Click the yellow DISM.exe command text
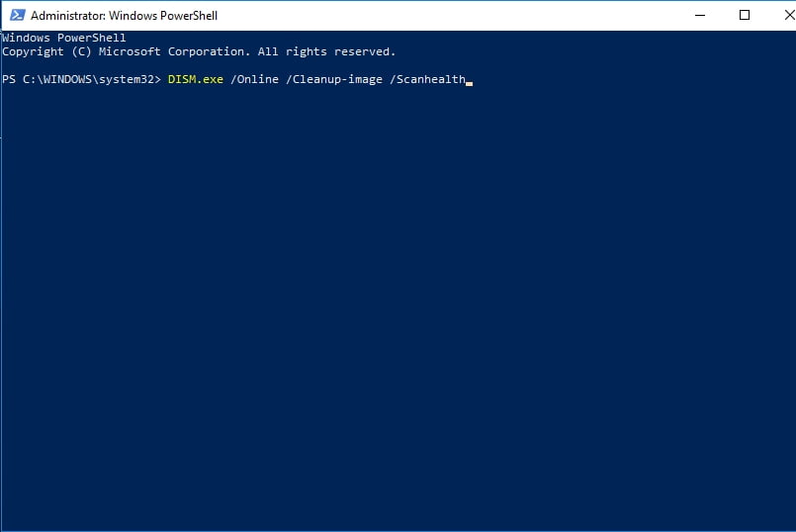Screen dimensions: 796x532 click(196, 79)
